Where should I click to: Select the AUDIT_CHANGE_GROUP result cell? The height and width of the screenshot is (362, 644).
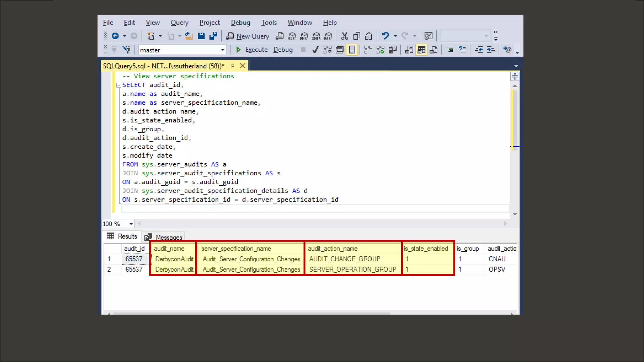point(345,259)
